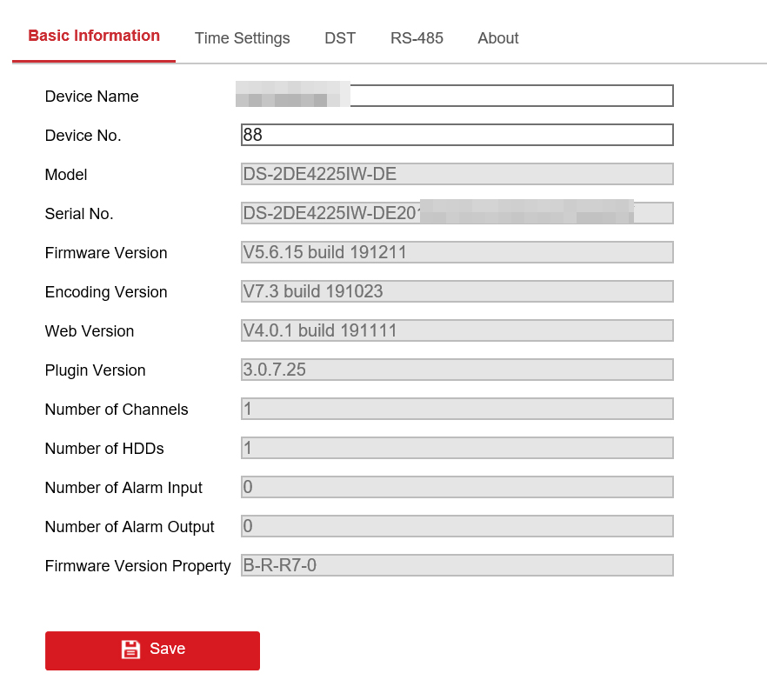Click the Number of Alarm Output field
767x700 pixels.
(x=457, y=526)
